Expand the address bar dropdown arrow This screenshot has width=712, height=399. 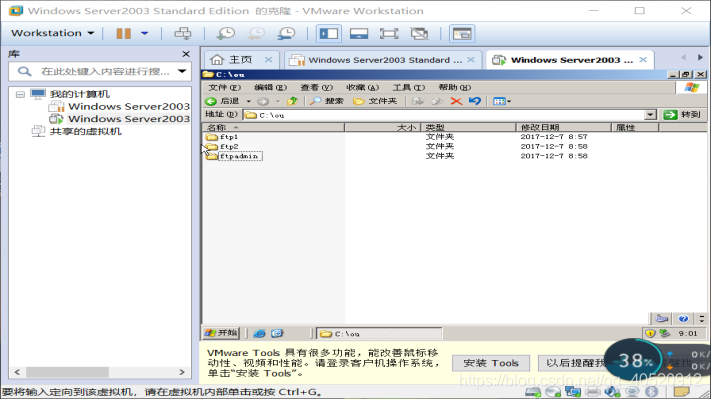tap(651, 115)
